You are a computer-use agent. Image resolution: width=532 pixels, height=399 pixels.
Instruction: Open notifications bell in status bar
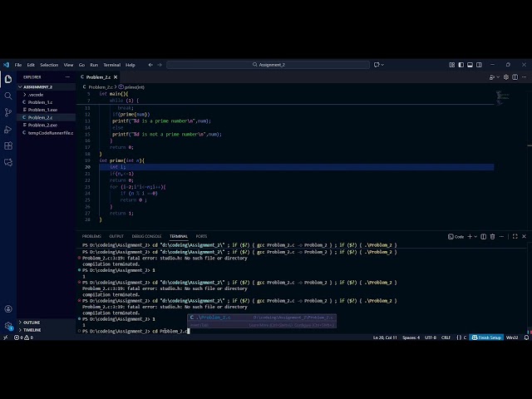pyautogui.click(x=526, y=337)
